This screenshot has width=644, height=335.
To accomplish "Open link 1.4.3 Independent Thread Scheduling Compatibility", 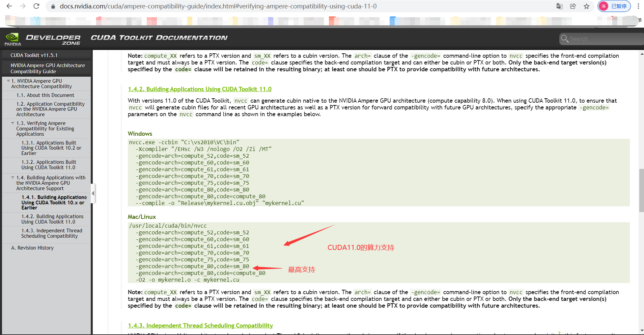I will coord(200,325).
